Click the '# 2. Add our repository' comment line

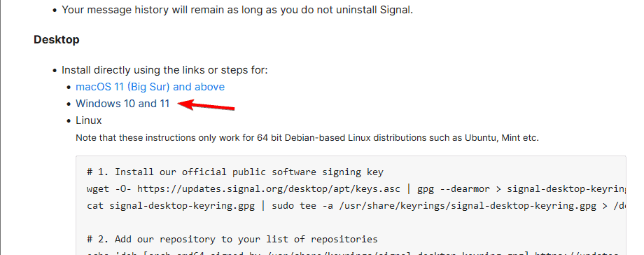[232, 240]
